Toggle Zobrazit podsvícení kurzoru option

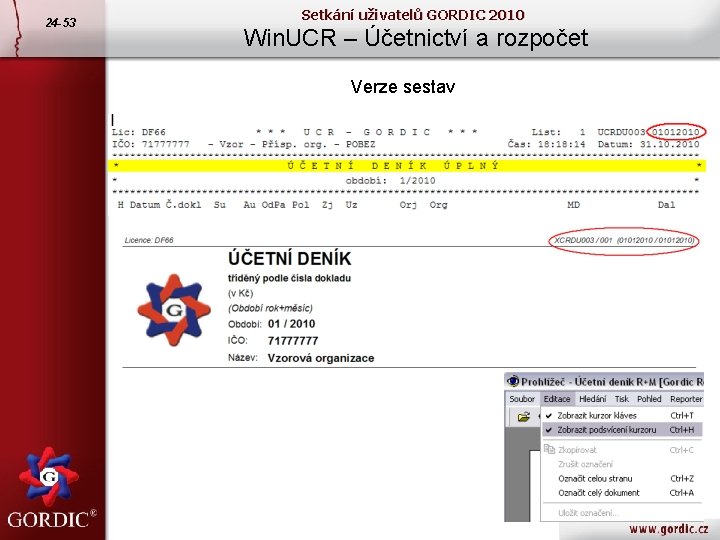(x=622, y=430)
